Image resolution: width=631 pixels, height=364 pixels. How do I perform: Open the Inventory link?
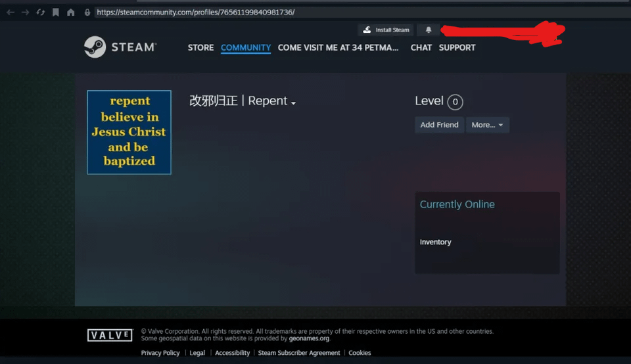(435, 242)
